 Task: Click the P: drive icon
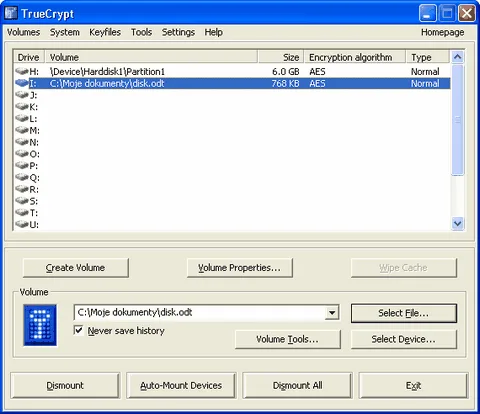click(x=22, y=165)
